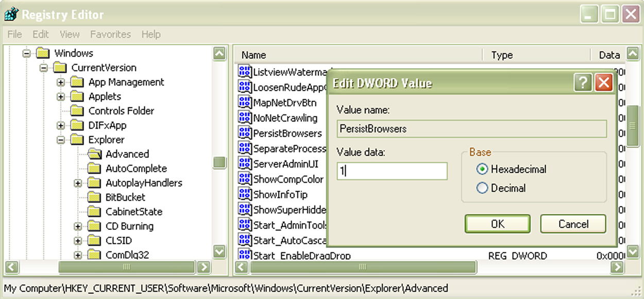Close the Edit DWORD Value dialog
Image resolution: width=644 pixels, height=299 pixels.
click(603, 82)
